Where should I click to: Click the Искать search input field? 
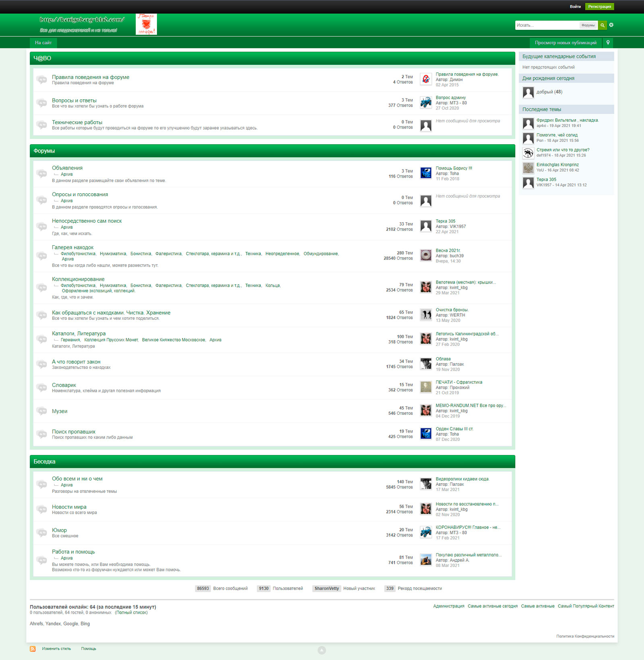(x=547, y=25)
